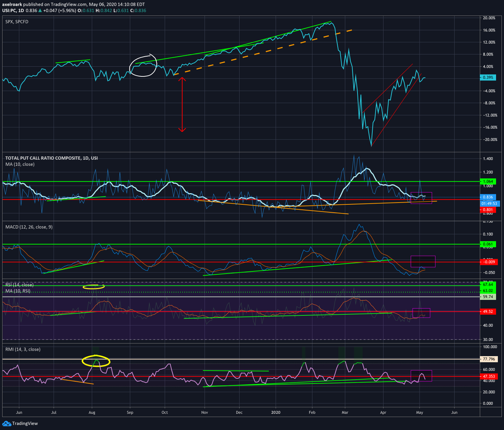
Task: Click the 16.00% label on SPX price scale
Action: coord(490,30)
